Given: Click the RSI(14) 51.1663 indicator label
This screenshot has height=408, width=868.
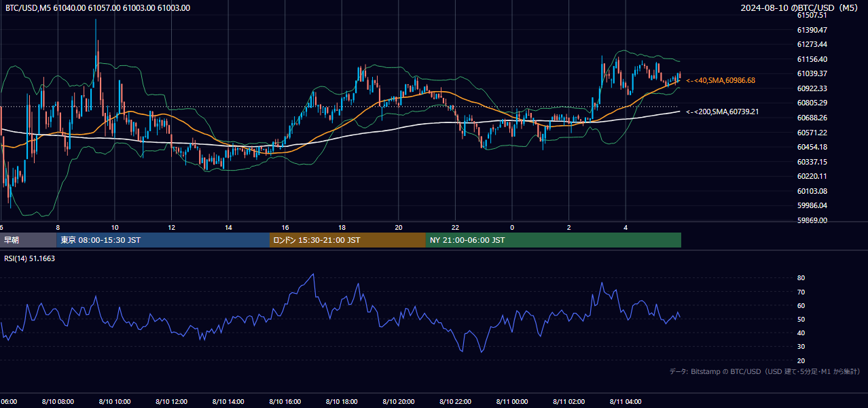Looking at the screenshot, I should pyautogui.click(x=30, y=258).
